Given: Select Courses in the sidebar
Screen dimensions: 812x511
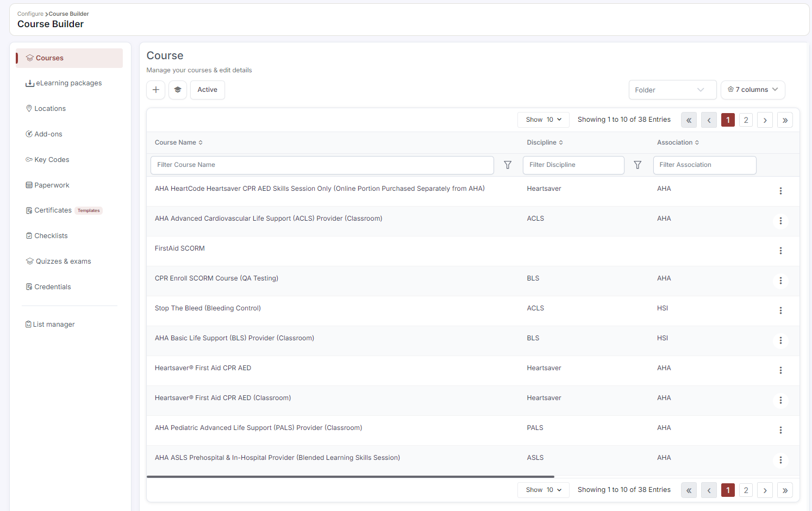Looking at the screenshot, I should tap(69, 58).
